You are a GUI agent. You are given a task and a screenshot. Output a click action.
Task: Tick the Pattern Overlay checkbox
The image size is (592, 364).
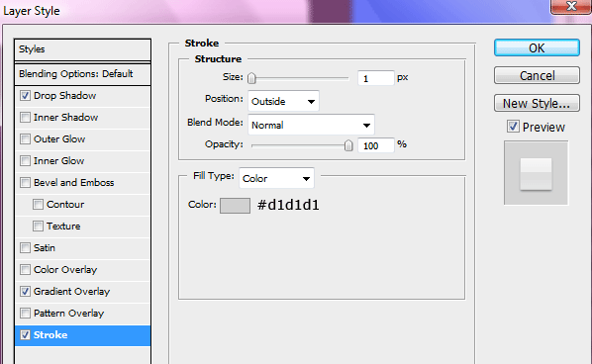(x=26, y=314)
